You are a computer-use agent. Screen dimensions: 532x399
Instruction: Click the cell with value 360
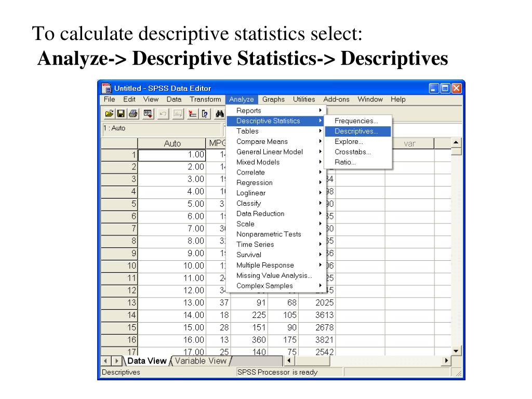point(249,340)
